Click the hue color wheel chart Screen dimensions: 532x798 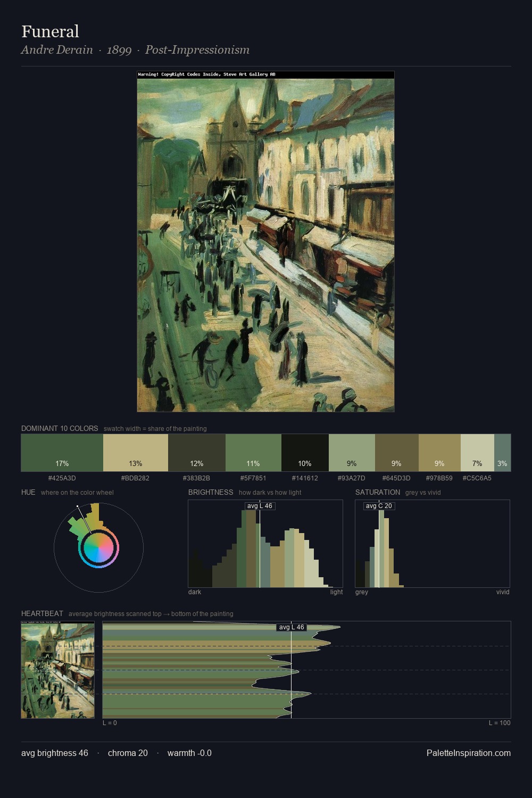[x=98, y=547]
